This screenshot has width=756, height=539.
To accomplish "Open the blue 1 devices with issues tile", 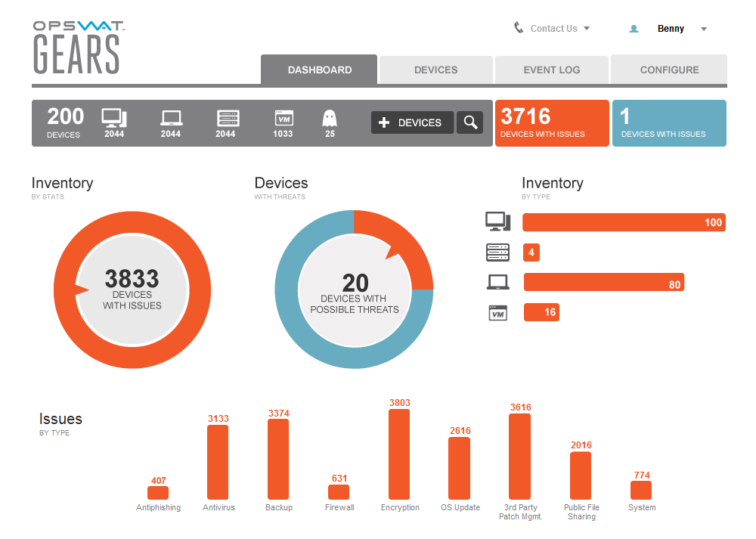I will pos(669,123).
